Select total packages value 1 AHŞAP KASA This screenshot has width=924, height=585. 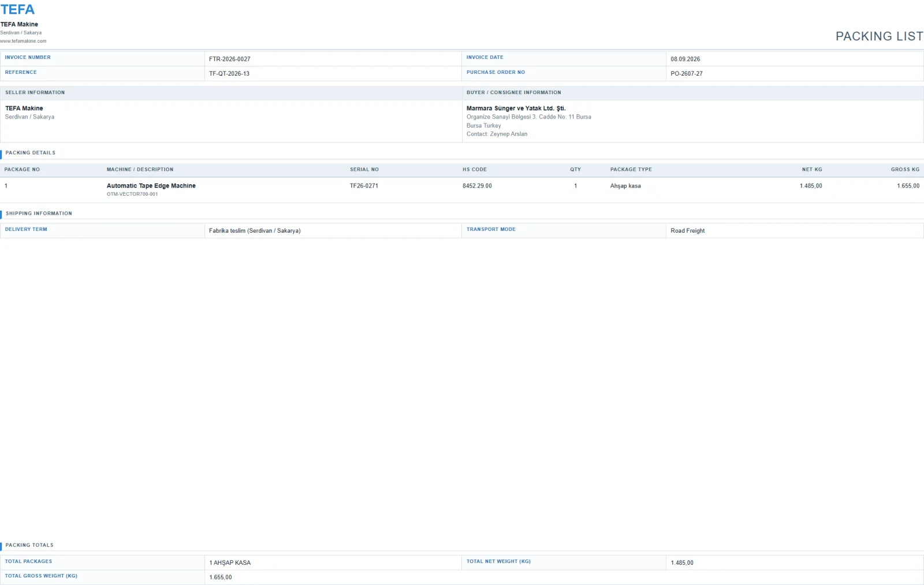230,562
